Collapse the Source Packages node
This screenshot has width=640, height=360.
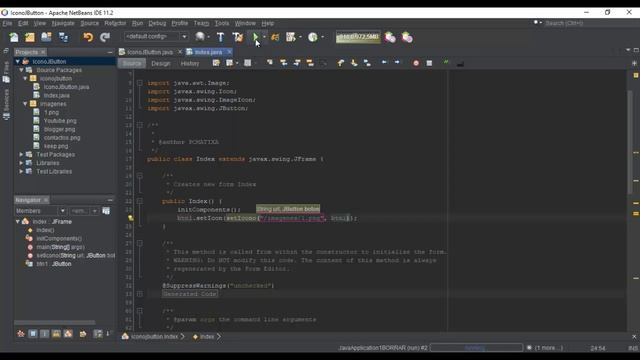click(x=21, y=70)
